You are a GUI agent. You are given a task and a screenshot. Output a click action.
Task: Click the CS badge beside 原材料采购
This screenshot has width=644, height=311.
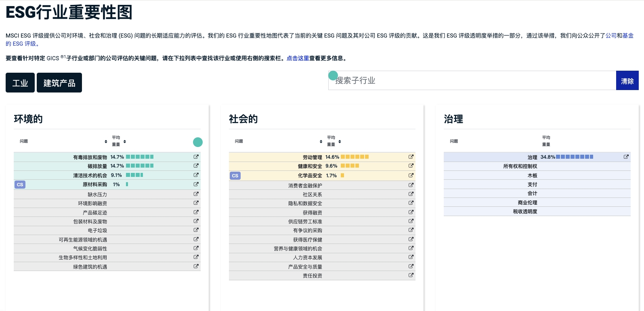20,185
